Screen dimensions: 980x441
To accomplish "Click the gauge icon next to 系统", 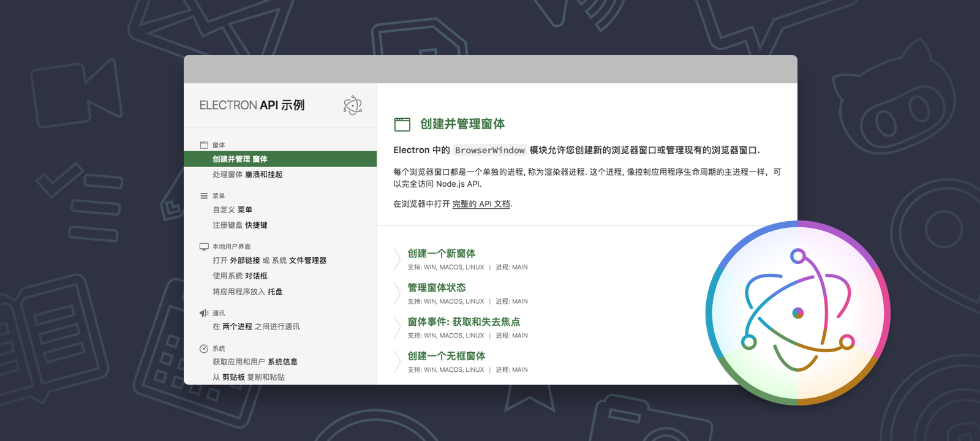I will point(204,349).
